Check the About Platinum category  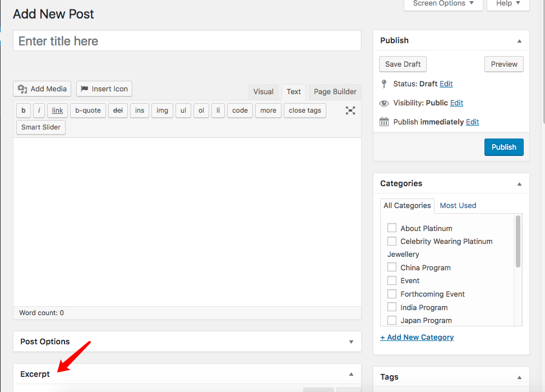pos(392,228)
